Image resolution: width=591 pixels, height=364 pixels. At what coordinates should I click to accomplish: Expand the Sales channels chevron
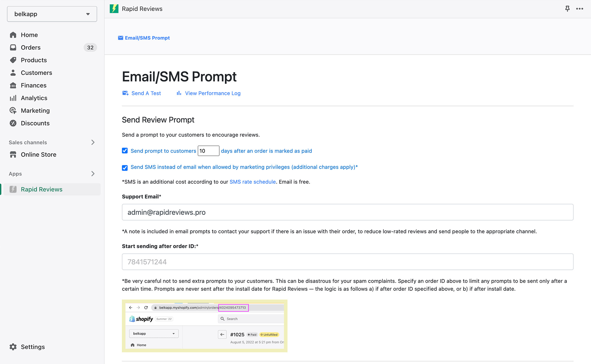coord(93,142)
